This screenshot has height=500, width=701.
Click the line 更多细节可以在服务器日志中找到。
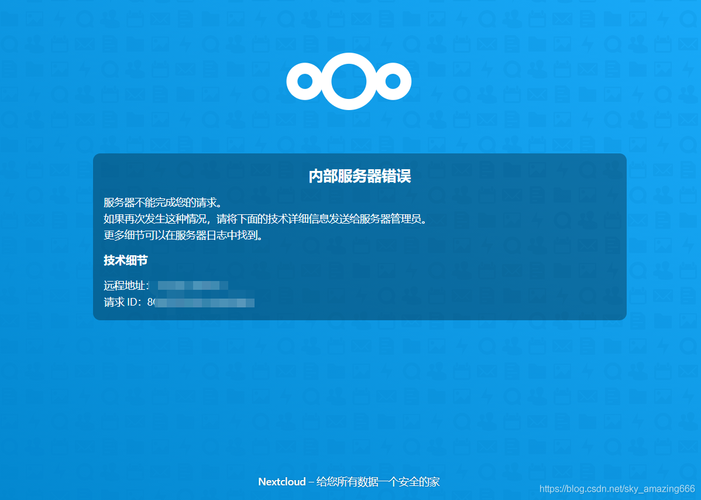(183, 235)
